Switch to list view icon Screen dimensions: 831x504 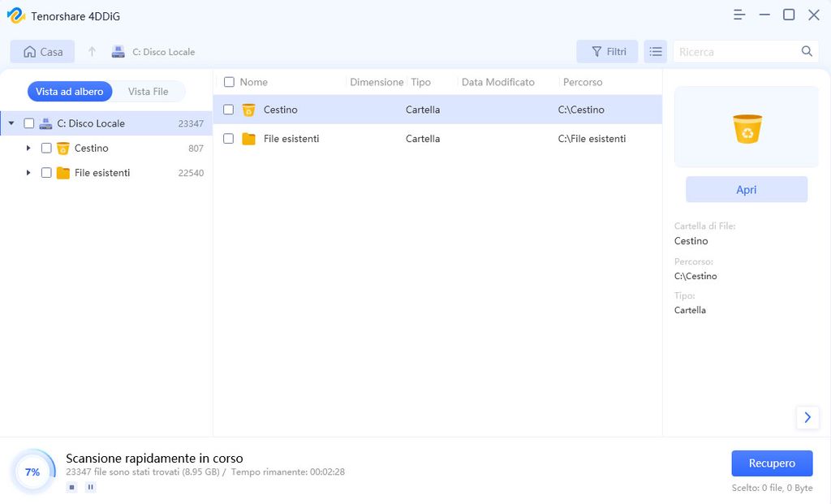[655, 52]
